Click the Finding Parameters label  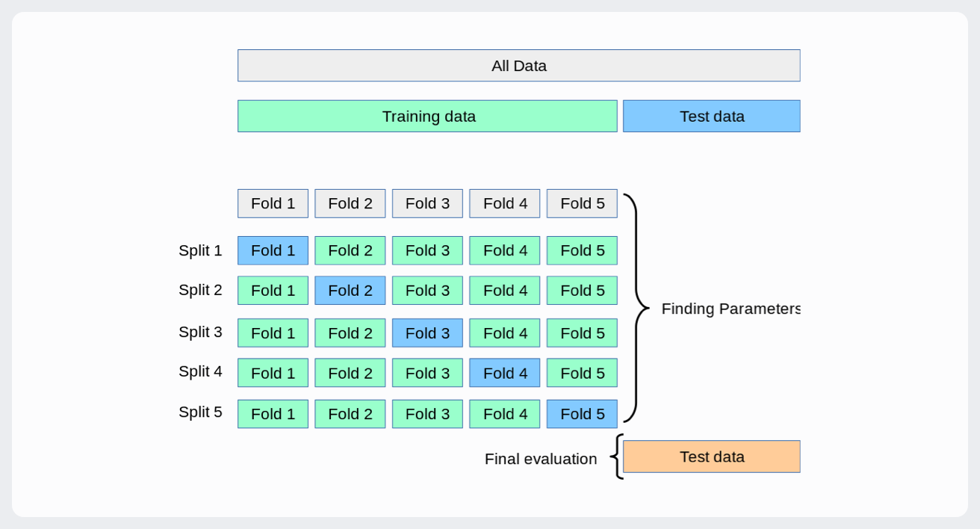point(730,309)
